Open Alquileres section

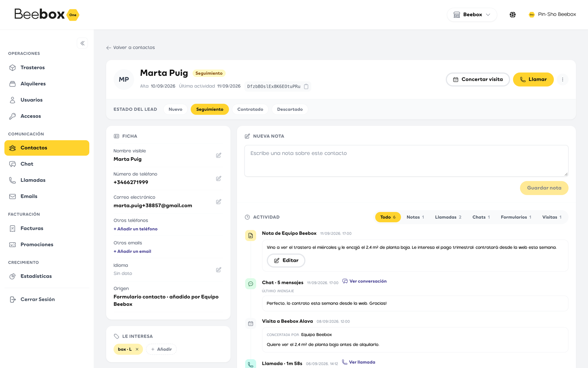pyautogui.click(x=47, y=84)
